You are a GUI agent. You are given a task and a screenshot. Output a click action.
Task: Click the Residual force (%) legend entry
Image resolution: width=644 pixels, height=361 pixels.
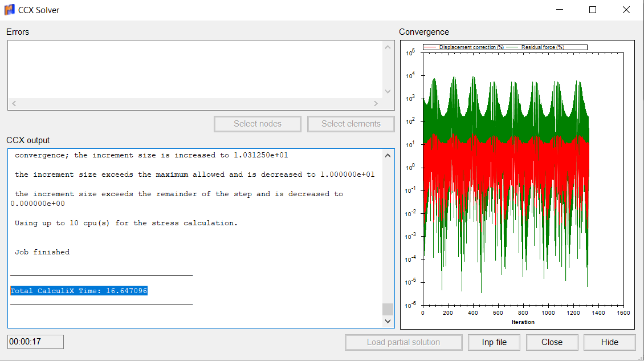point(535,47)
